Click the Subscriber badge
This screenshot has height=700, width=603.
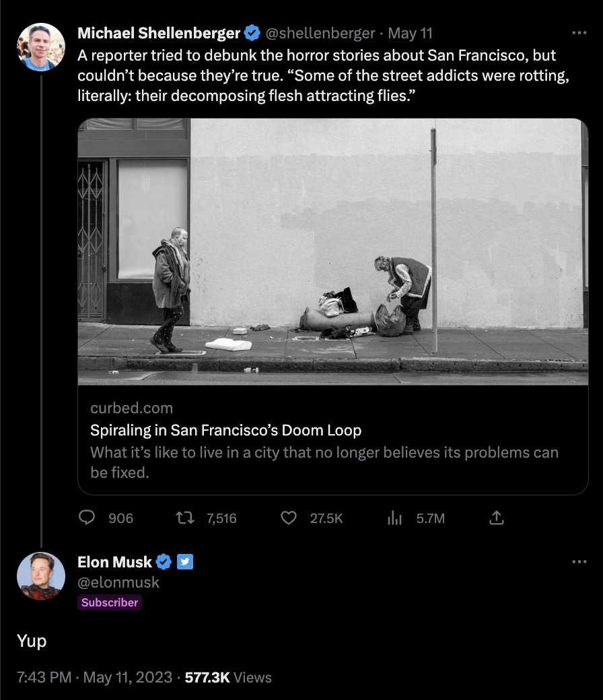coord(110,602)
